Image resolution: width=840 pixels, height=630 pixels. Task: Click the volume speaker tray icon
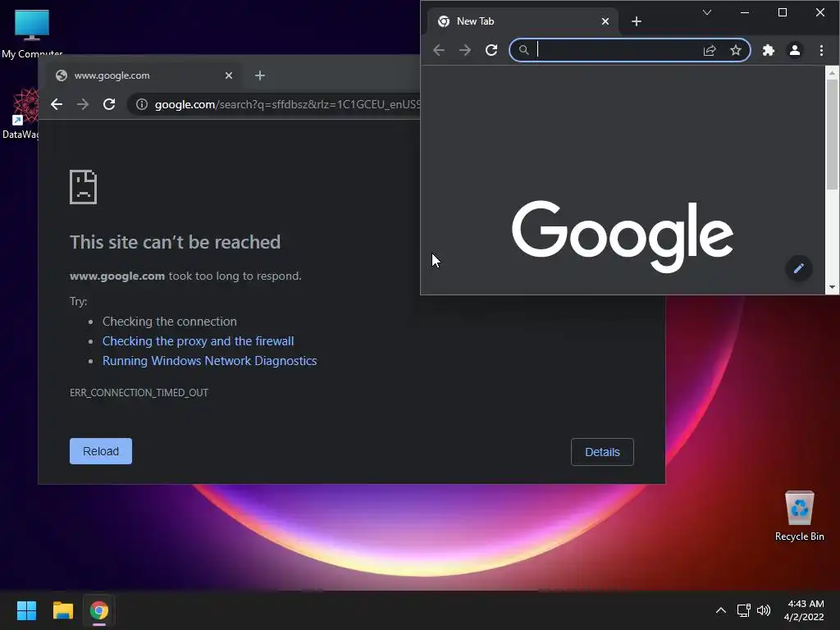[x=764, y=610]
